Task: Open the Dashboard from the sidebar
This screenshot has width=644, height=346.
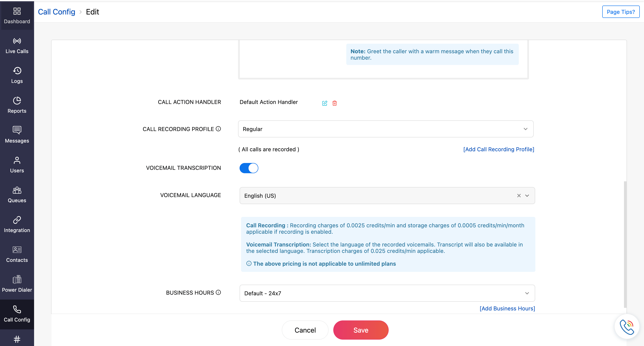Action: coord(17,16)
